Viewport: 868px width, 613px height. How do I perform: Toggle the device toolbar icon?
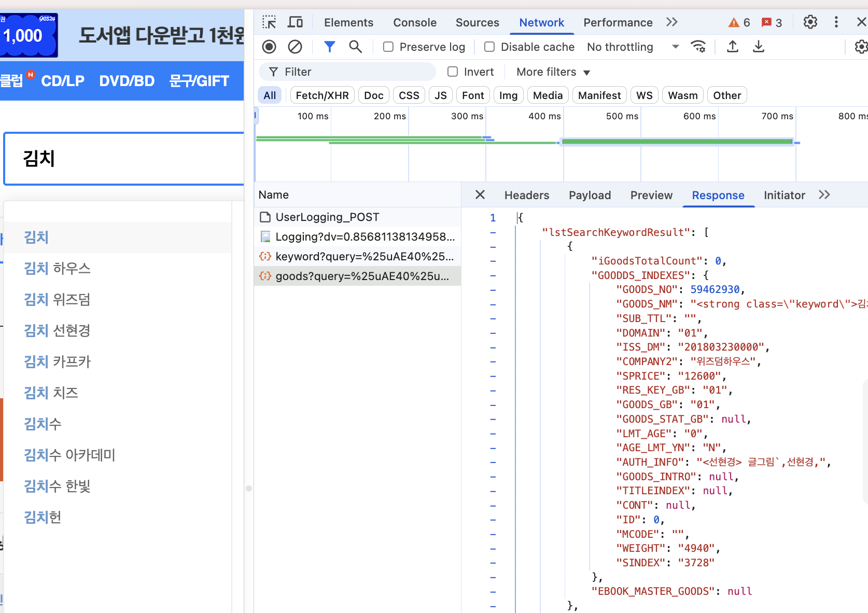296,22
